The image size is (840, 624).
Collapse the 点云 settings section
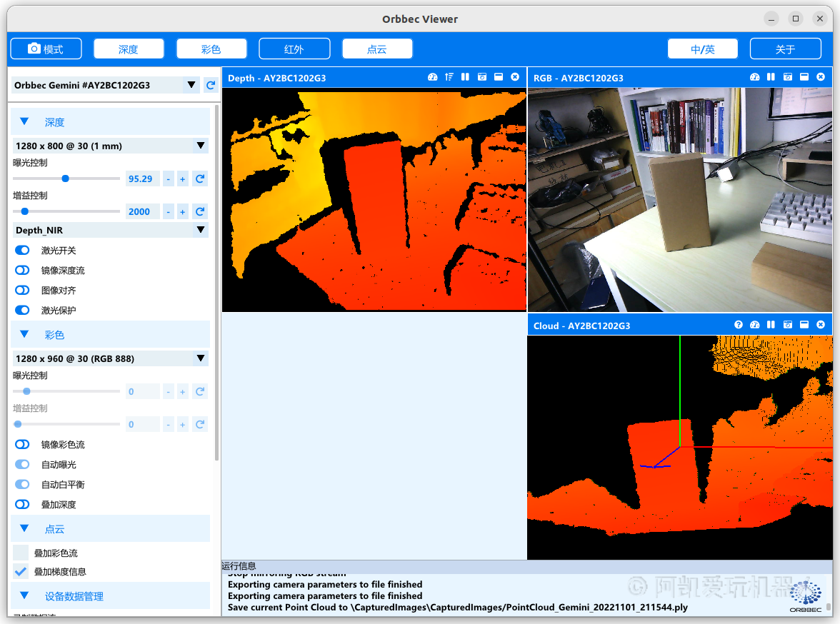point(24,528)
